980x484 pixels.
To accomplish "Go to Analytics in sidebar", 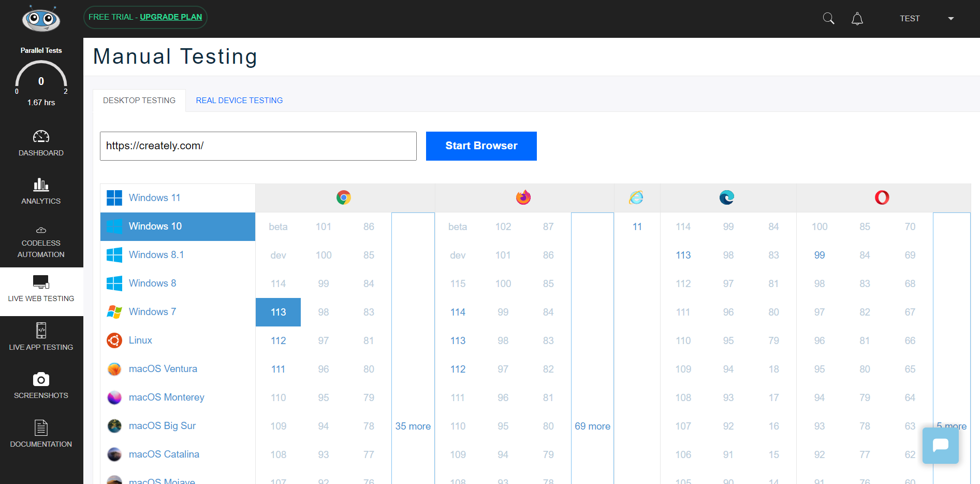I will (x=41, y=191).
